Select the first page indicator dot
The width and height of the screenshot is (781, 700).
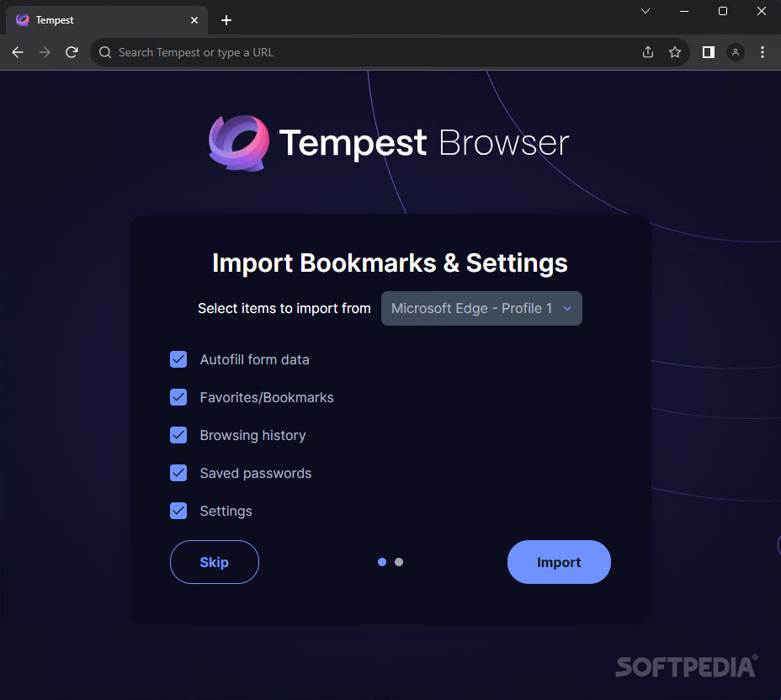coord(382,562)
